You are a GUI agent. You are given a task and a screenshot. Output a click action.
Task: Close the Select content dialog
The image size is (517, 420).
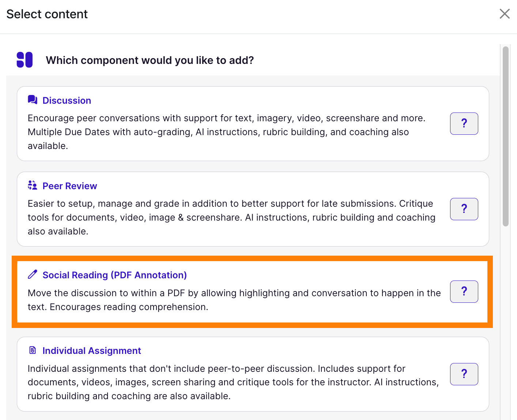pyautogui.click(x=505, y=14)
